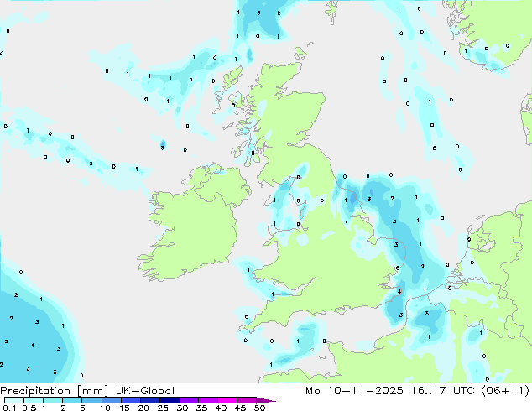Image resolution: width=532 pixels, height=411 pixels.
Task: Click the legend value '50'
Action: click(260, 408)
